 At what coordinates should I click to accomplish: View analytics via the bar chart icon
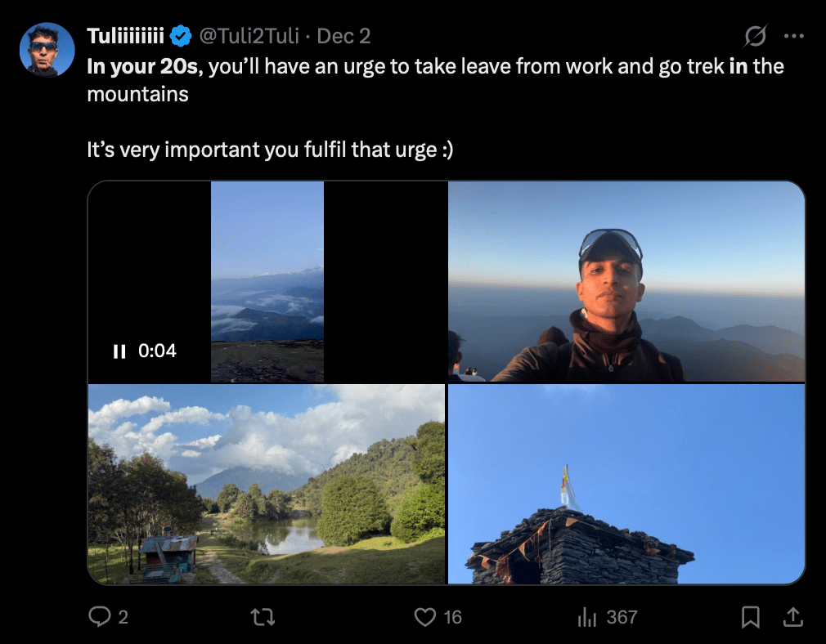point(587,617)
